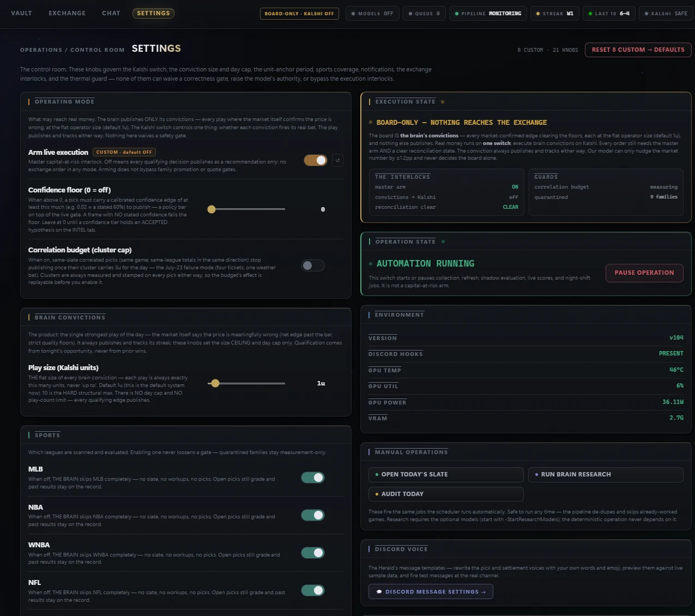Click the PAUSE OPERATION button
The height and width of the screenshot is (616, 695).
[644, 273]
